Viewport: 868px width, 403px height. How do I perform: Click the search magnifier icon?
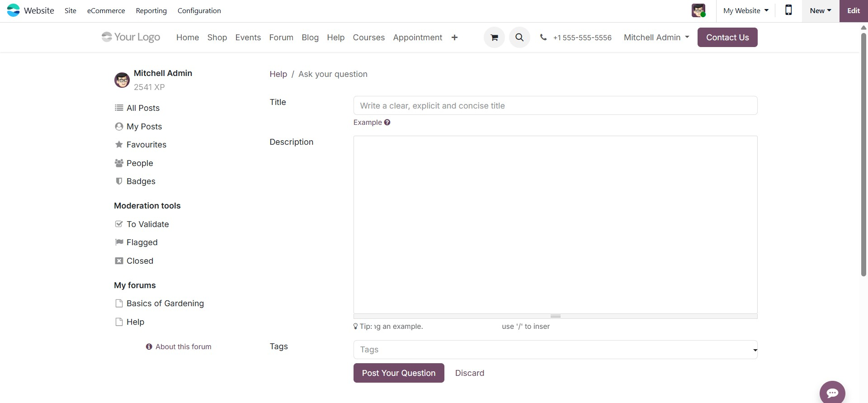click(x=519, y=38)
